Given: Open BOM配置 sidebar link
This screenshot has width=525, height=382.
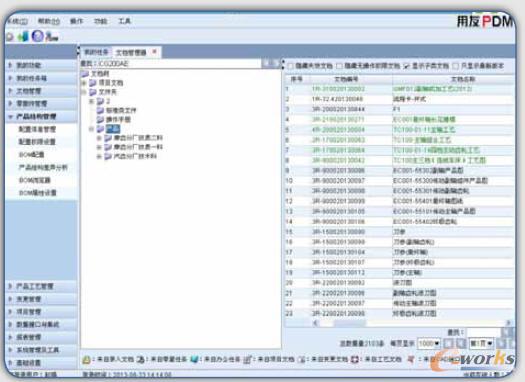Looking at the screenshot, I should click(x=31, y=154).
